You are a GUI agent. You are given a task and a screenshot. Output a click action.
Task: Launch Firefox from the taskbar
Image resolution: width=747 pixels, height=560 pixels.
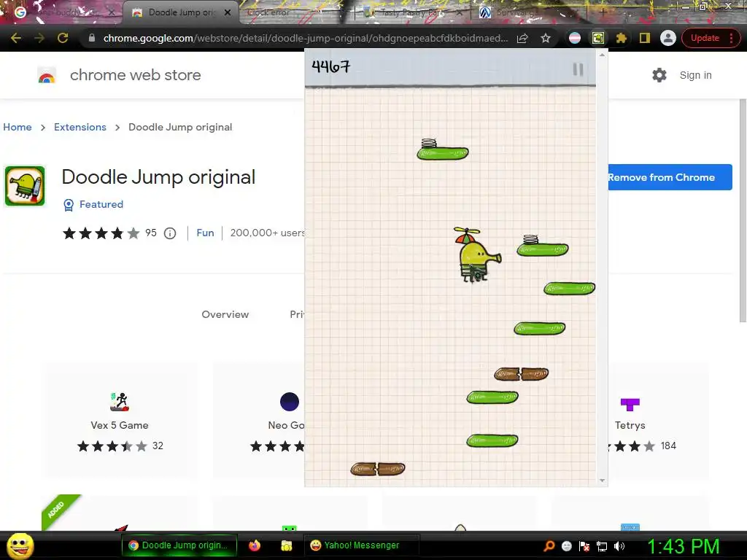[x=255, y=545]
